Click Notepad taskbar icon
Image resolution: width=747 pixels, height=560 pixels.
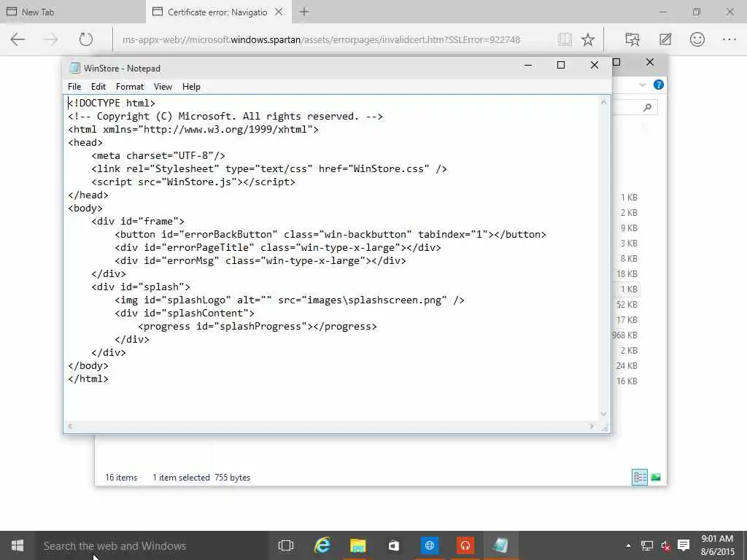500,545
